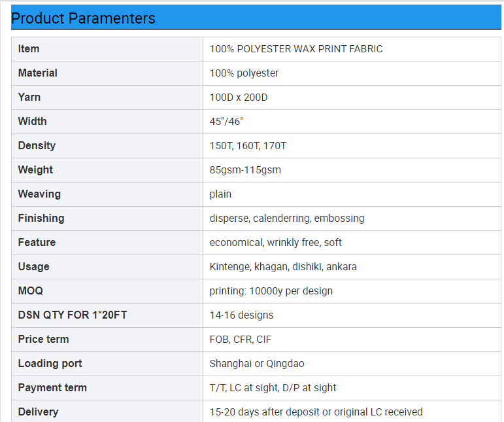Click the 150T, 160T, 170T density value
This screenshot has width=504, height=422.
[248, 146]
